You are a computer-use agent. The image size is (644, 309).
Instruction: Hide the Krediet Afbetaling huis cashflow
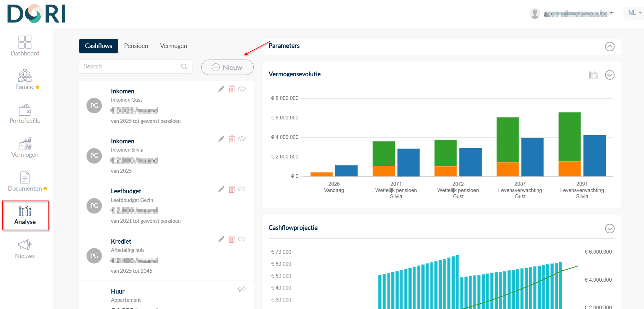(242, 239)
